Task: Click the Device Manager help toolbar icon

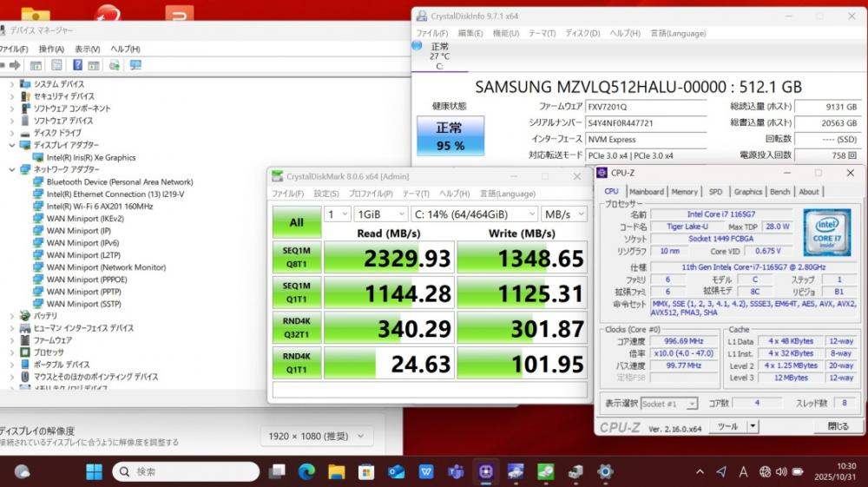Action: click(x=77, y=65)
